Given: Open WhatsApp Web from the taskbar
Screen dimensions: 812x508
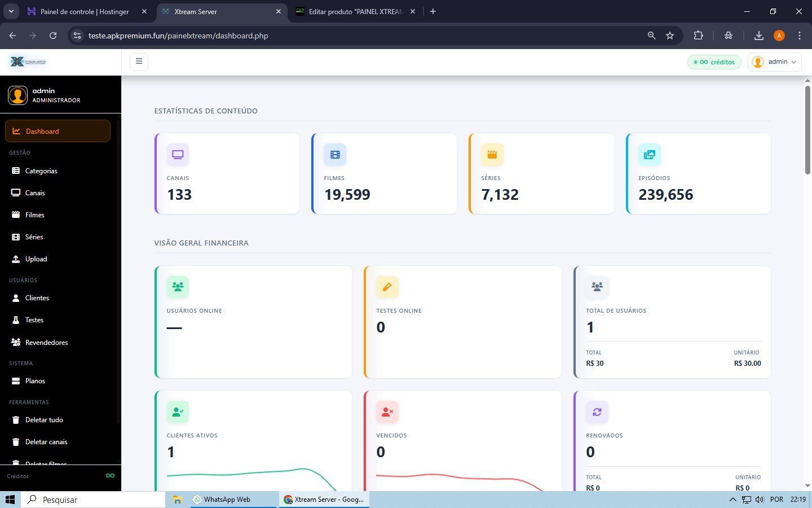Looking at the screenshot, I should (x=227, y=500).
